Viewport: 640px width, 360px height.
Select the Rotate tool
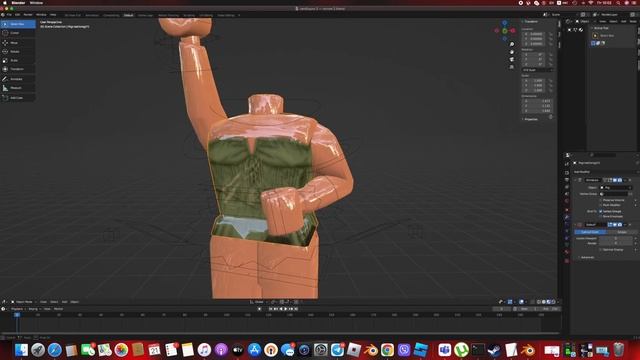pos(18,52)
